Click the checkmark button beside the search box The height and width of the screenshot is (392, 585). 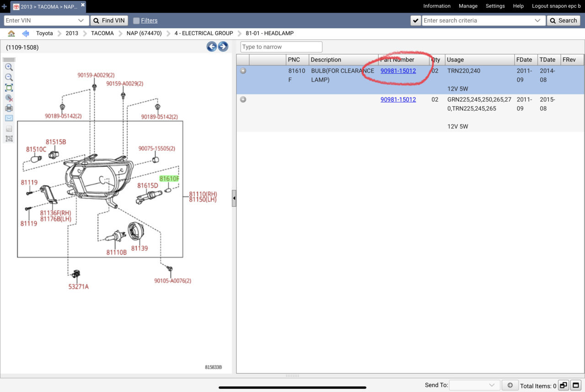[416, 21]
